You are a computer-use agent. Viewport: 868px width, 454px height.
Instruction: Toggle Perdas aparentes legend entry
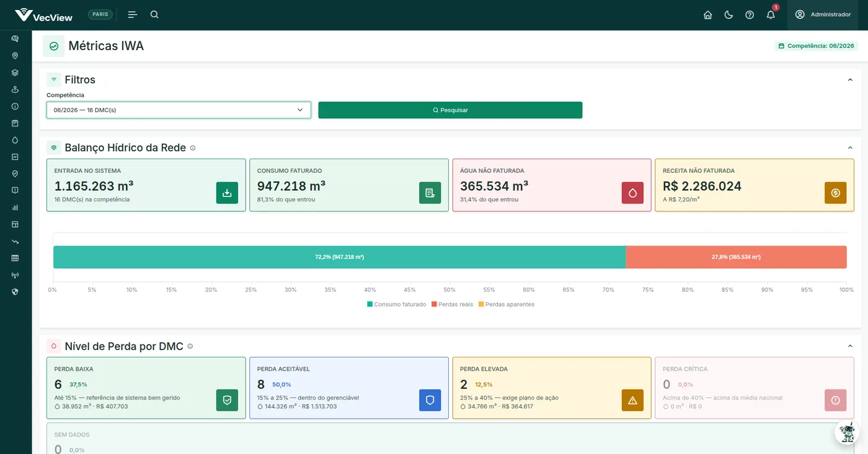click(506, 304)
